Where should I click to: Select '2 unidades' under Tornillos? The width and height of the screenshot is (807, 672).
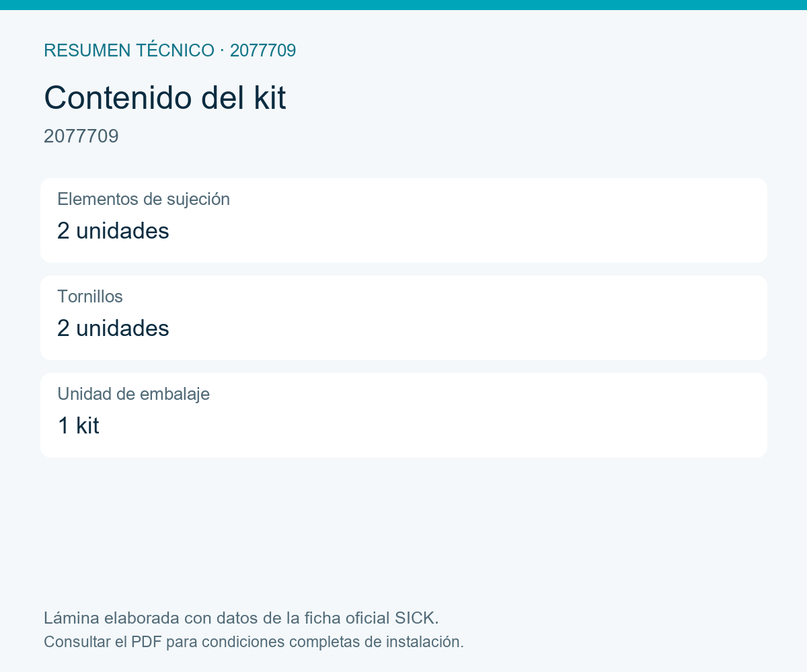click(x=113, y=329)
